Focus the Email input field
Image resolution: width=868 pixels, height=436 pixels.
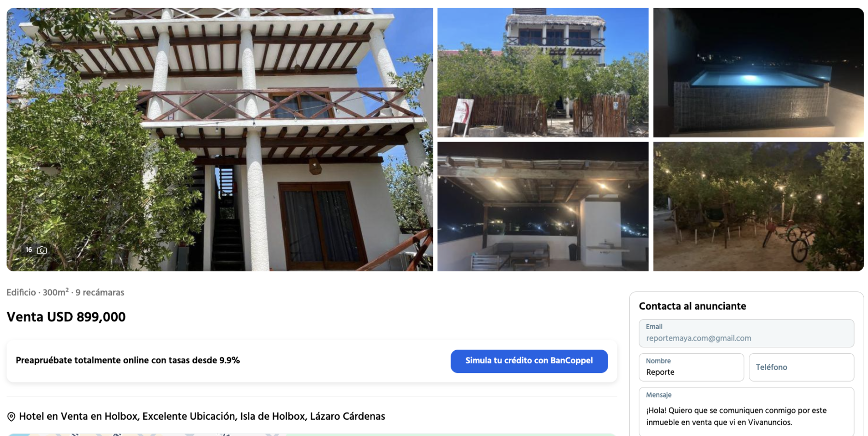click(x=746, y=333)
